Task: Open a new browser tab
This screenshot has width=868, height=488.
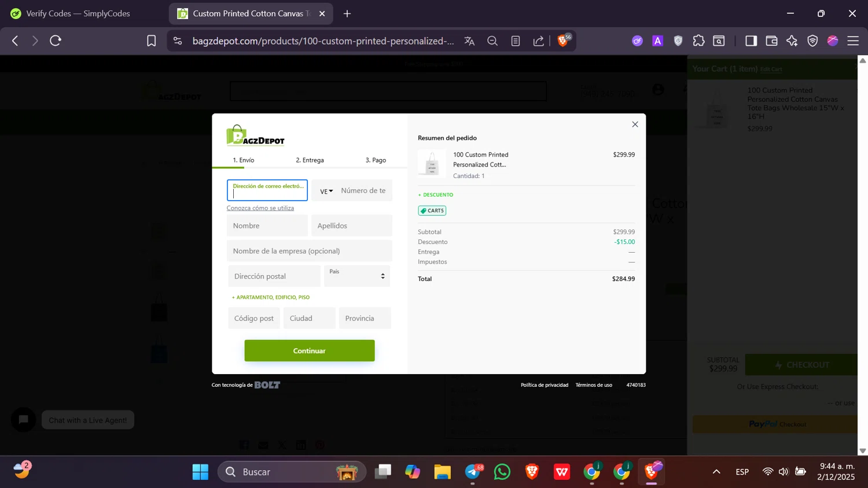Action: point(347,13)
